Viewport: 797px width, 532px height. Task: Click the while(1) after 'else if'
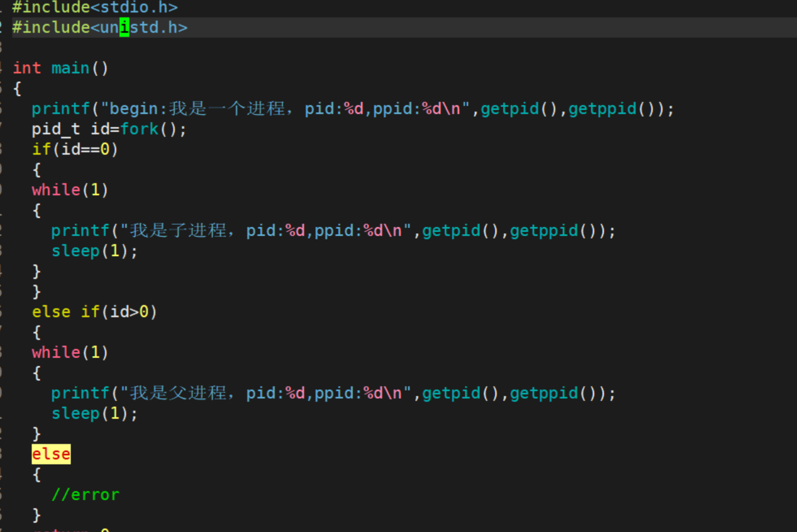(x=70, y=353)
